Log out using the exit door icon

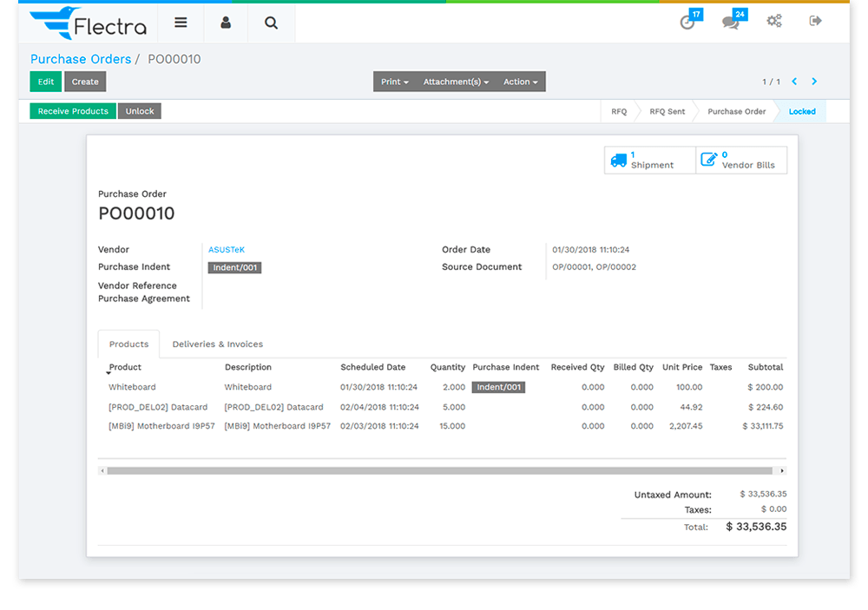click(x=814, y=22)
